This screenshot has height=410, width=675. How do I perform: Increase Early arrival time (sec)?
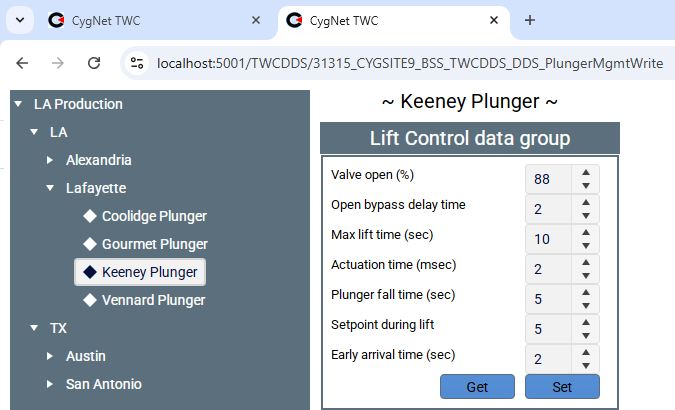point(585,352)
